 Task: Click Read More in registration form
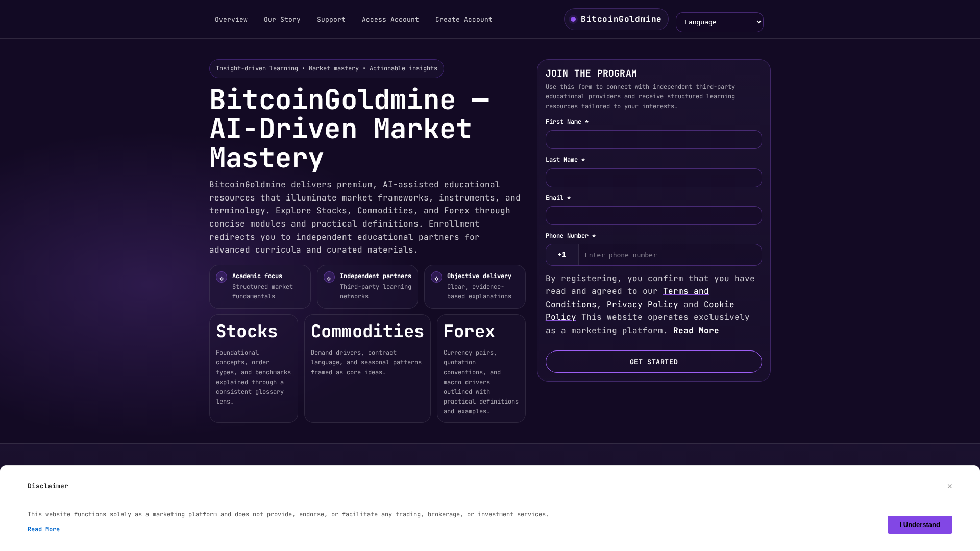coord(696,331)
